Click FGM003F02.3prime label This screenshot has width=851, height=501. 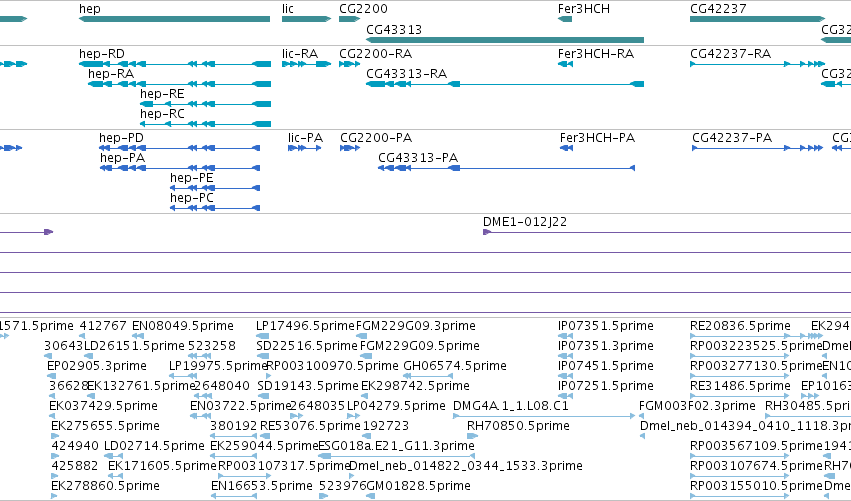pos(697,407)
